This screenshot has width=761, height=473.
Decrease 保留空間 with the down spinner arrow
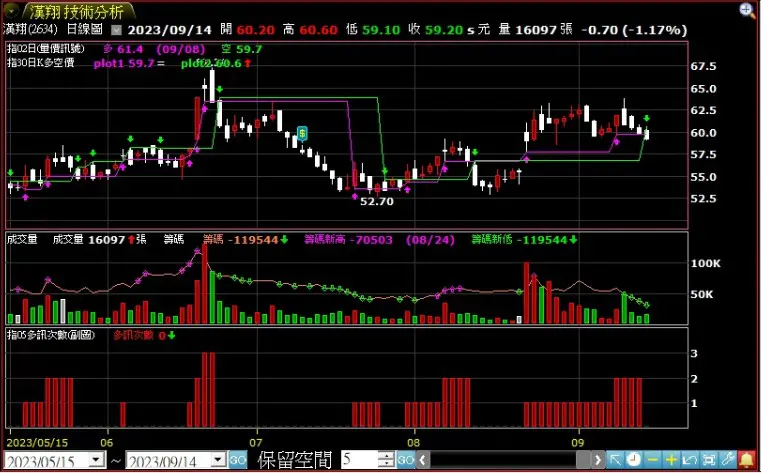coord(386,464)
